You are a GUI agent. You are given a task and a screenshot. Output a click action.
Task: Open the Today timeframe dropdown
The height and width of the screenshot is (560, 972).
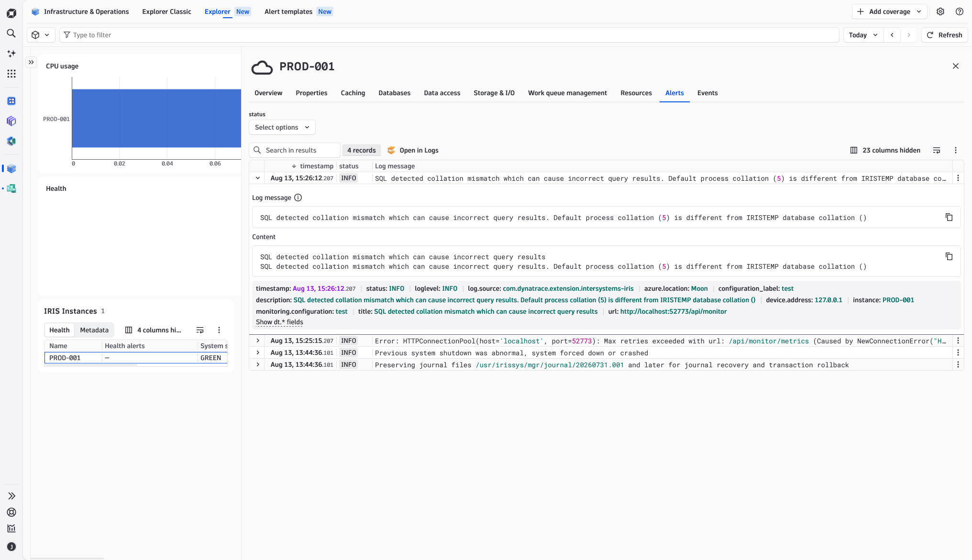pyautogui.click(x=863, y=35)
